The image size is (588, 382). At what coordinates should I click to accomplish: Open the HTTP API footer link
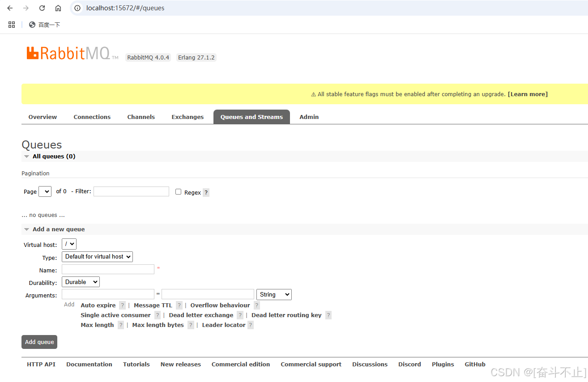point(41,365)
